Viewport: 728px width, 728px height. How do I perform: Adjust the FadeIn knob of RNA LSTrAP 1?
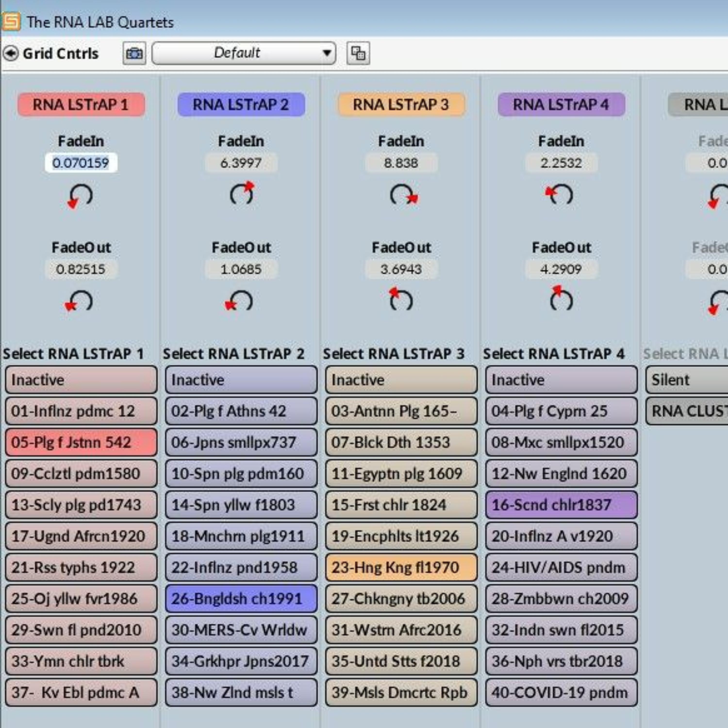80,196
